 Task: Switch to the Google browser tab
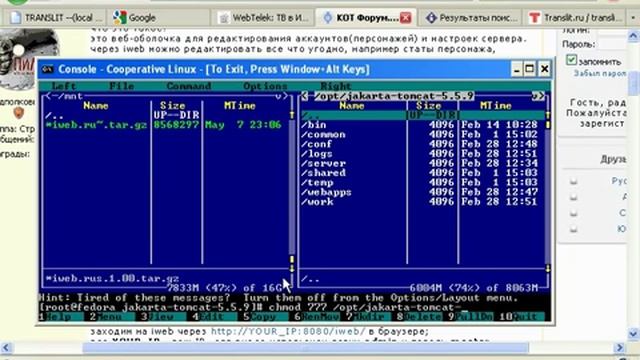(x=158, y=18)
